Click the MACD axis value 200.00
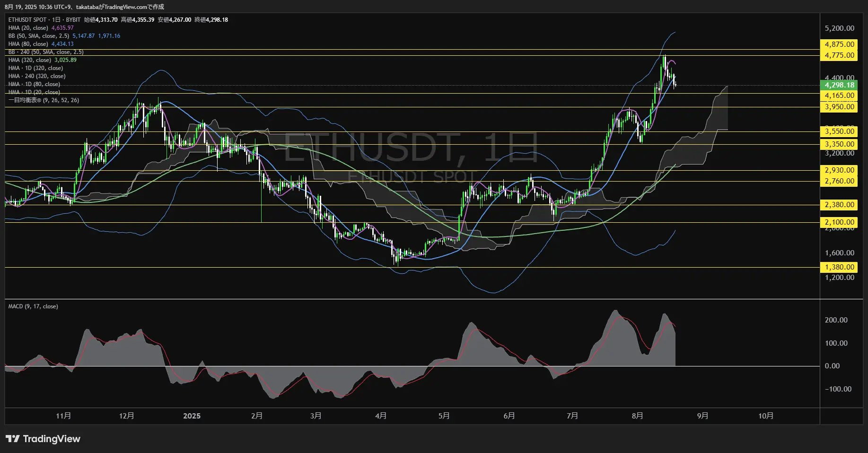Viewport: 868px width, 453px height. coord(836,320)
